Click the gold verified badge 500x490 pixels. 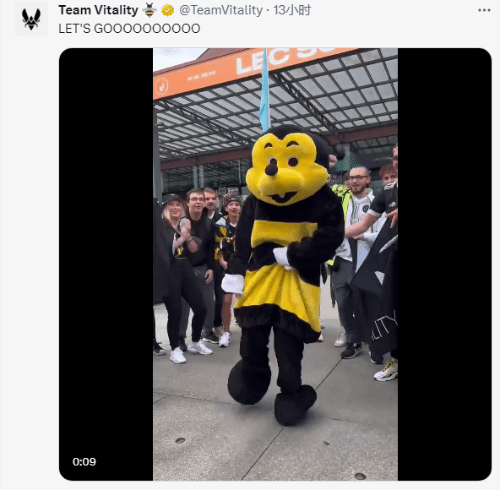coord(168,10)
